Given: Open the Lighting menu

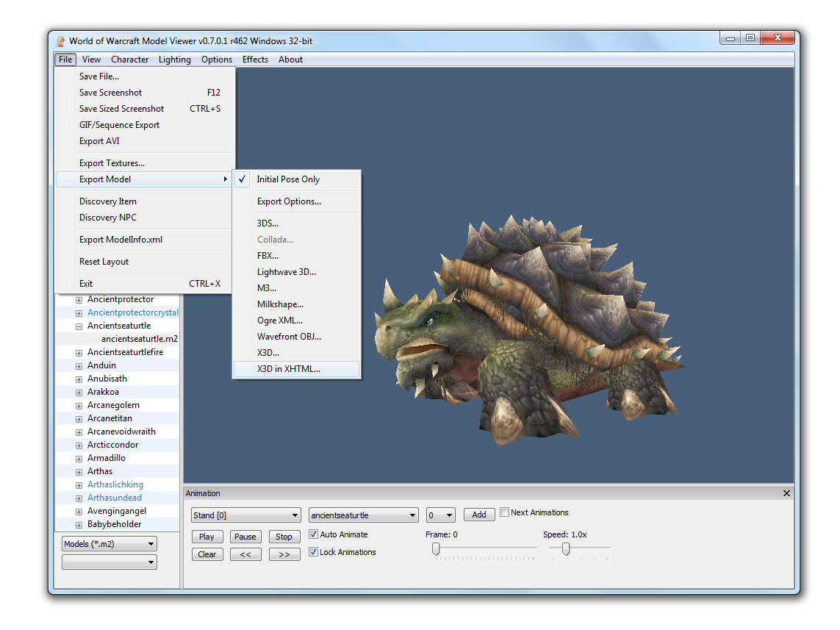Looking at the screenshot, I should 175,60.
